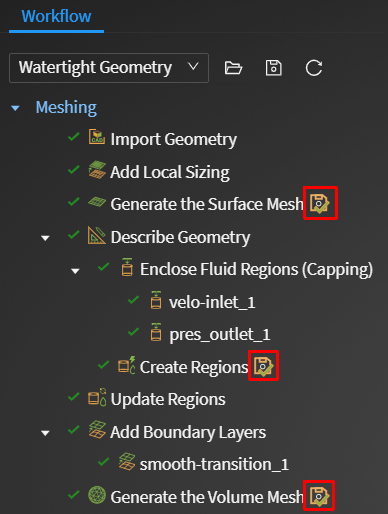Collapse the Meshing tree node
The width and height of the screenshot is (388, 514).
pyautogui.click(x=15, y=108)
